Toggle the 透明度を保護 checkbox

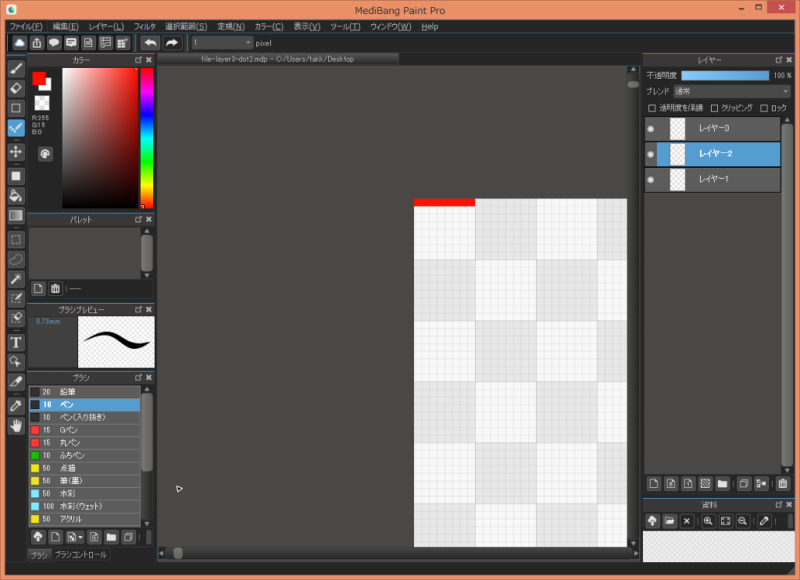tap(653, 108)
